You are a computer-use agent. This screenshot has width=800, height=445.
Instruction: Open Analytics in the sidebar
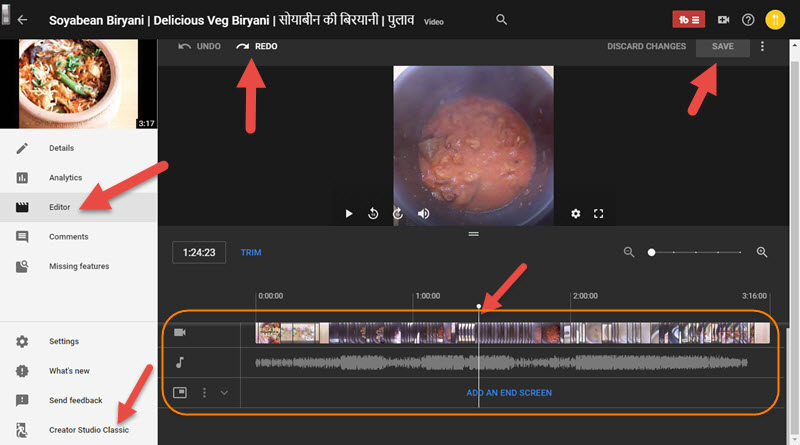(79, 178)
